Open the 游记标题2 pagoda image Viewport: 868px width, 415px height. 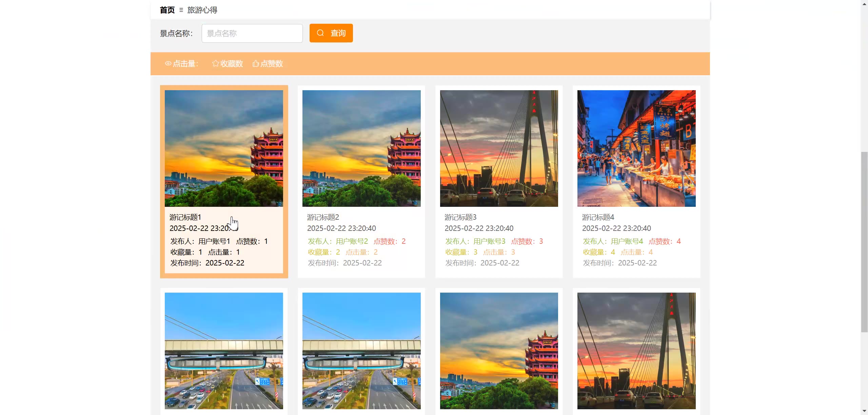click(x=361, y=148)
